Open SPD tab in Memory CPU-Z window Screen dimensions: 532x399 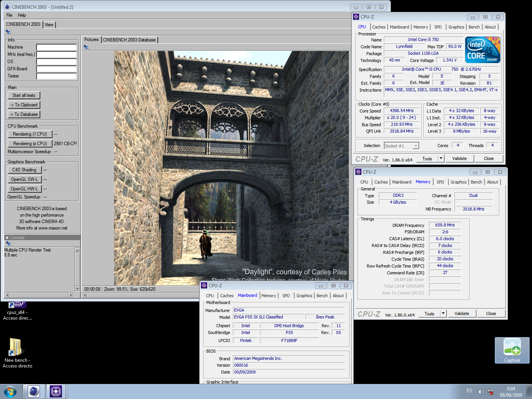pos(440,182)
